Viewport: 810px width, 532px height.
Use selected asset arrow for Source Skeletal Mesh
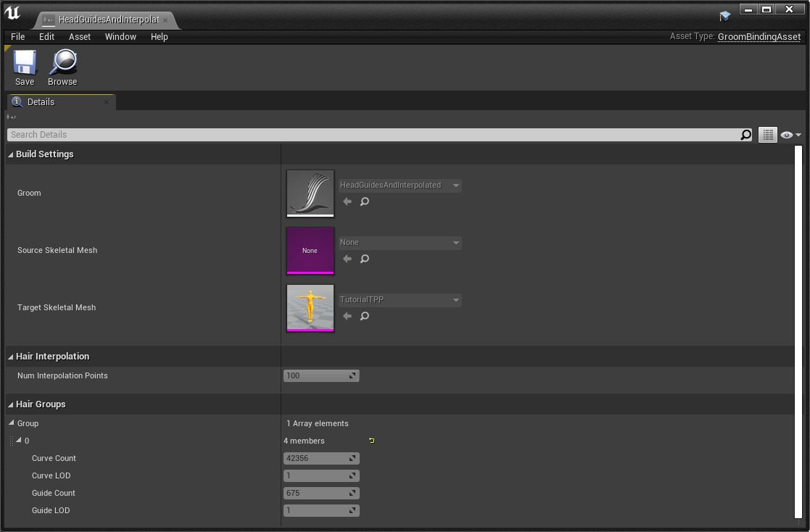click(347, 259)
